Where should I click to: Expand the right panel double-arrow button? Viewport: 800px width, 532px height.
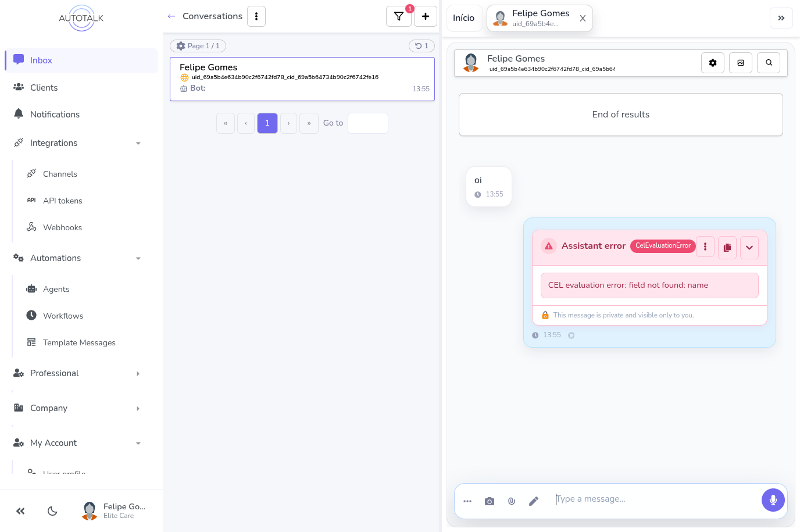781,18
